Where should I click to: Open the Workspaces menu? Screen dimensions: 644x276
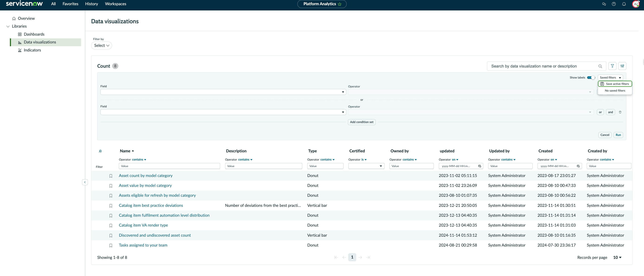[116, 4]
